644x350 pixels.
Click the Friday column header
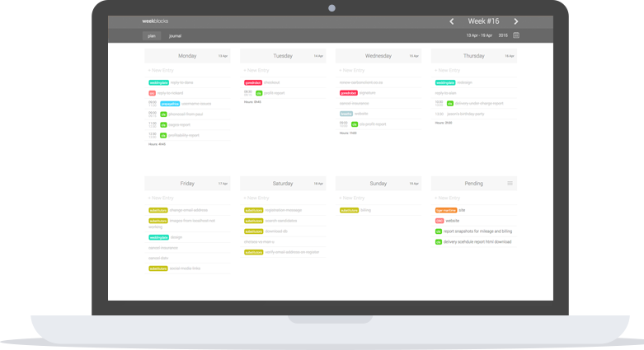(x=187, y=184)
